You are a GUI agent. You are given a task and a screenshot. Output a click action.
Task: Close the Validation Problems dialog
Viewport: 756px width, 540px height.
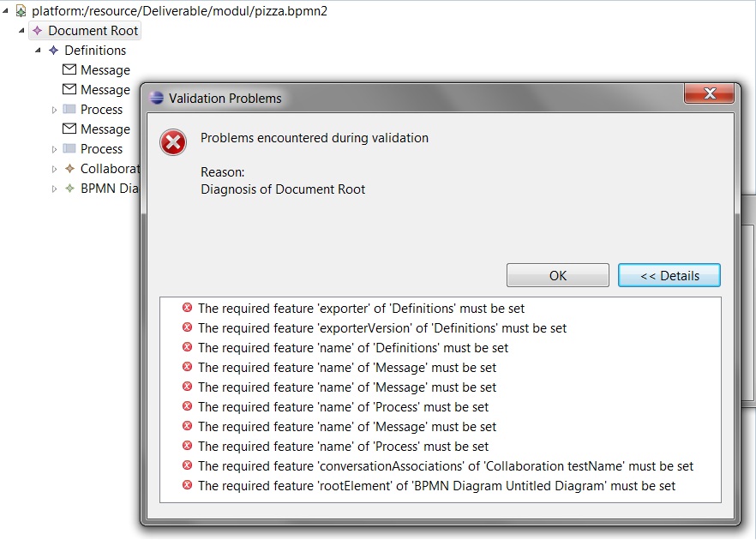tap(709, 93)
